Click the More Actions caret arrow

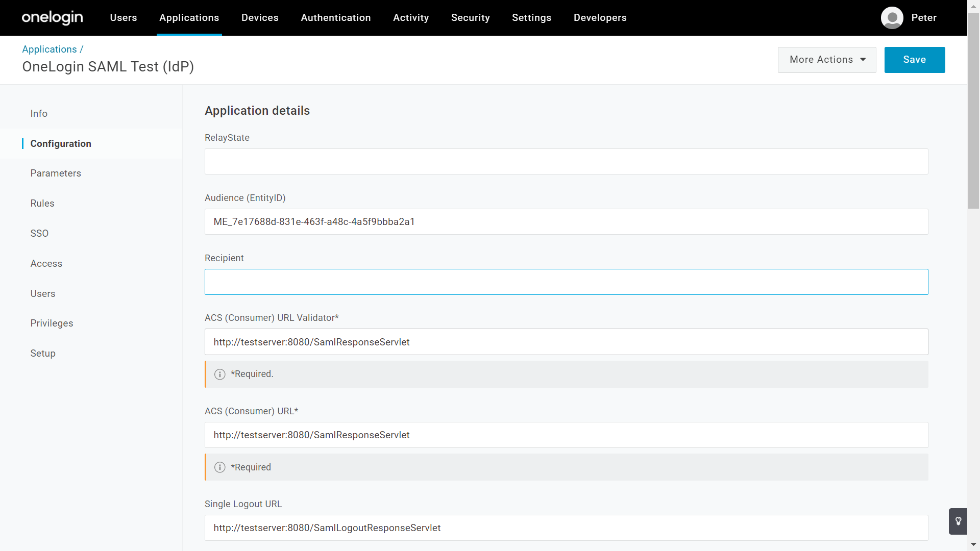(x=863, y=60)
